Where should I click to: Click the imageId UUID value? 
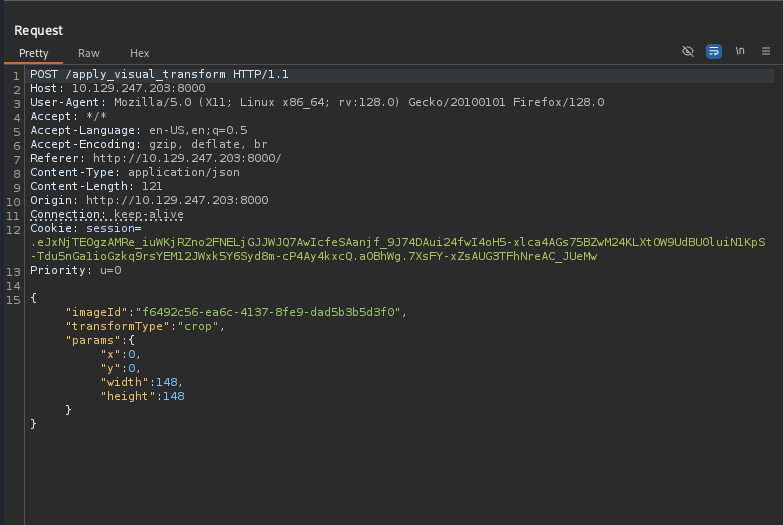(269, 312)
